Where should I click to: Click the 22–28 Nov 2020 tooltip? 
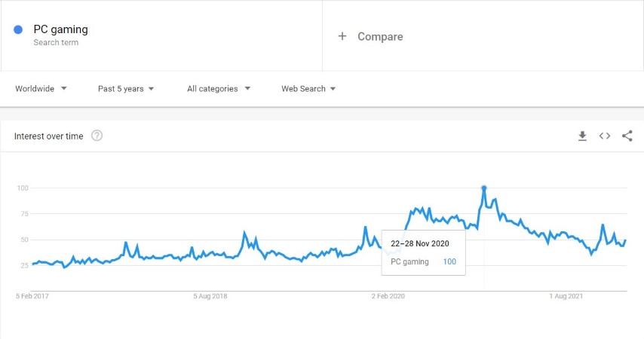tap(424, 252)
